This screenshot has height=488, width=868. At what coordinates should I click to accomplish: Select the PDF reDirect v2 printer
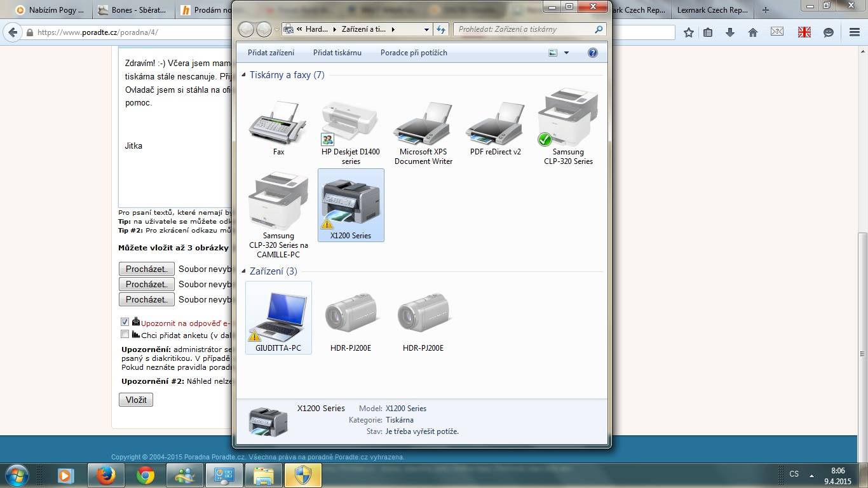pyautogui.click(x=496, y=127)
